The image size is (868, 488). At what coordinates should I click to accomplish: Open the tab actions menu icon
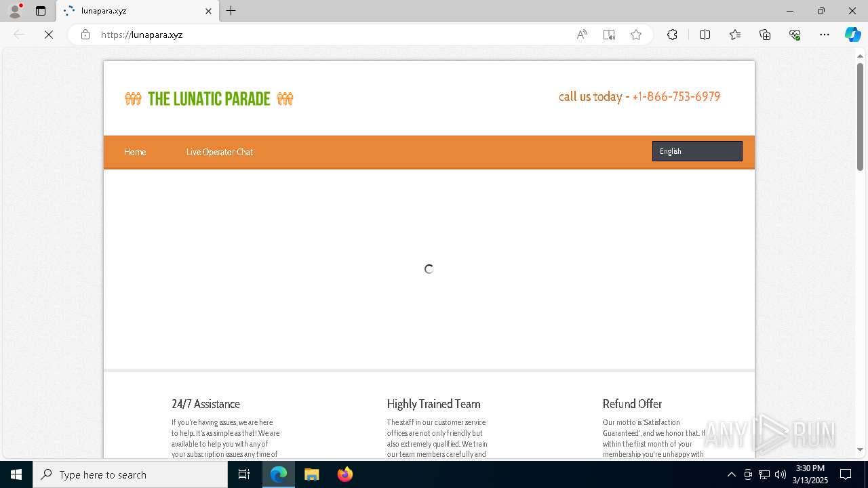41,11
